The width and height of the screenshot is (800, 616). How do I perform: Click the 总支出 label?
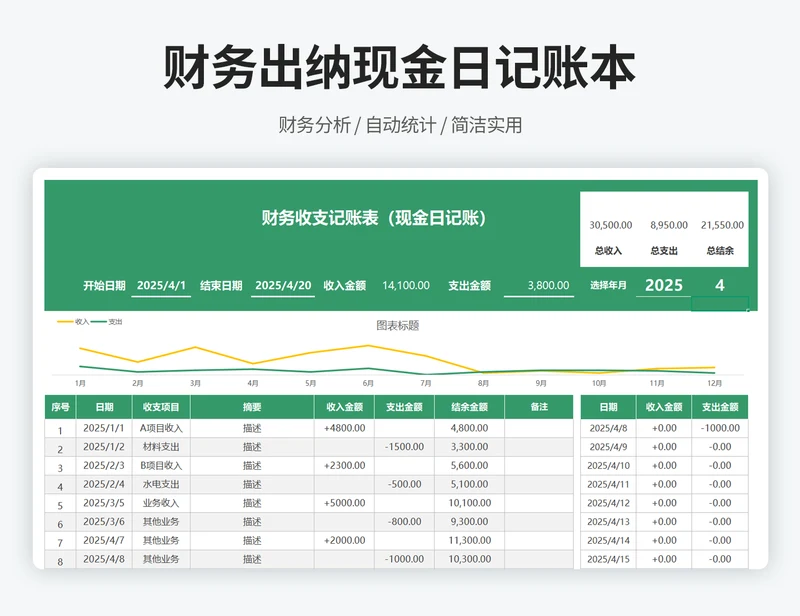pos(664,251)
